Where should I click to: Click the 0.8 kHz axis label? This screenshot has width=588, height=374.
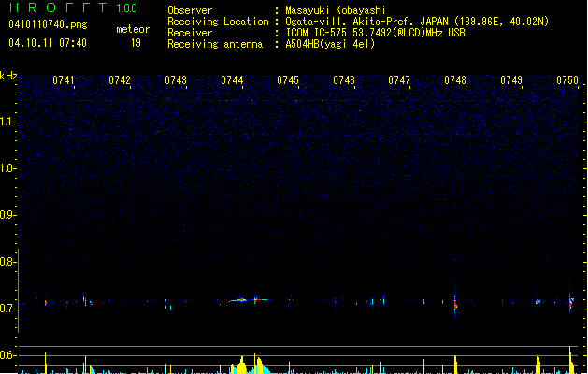pyautogui.click(x=7, y=262)
